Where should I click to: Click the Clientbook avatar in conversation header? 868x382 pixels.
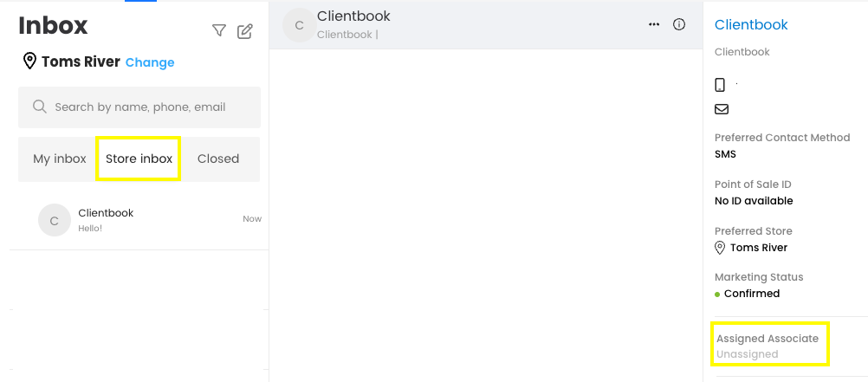click(x=300, y=25)
